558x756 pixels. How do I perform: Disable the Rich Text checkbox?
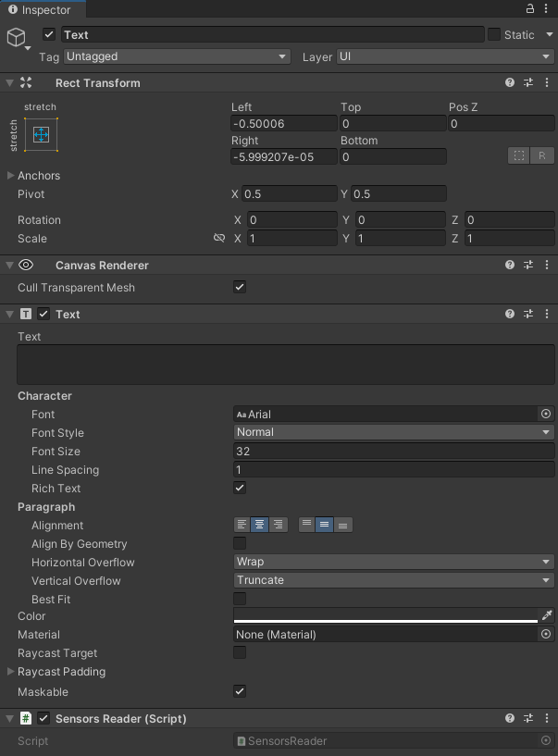point(239,488)
